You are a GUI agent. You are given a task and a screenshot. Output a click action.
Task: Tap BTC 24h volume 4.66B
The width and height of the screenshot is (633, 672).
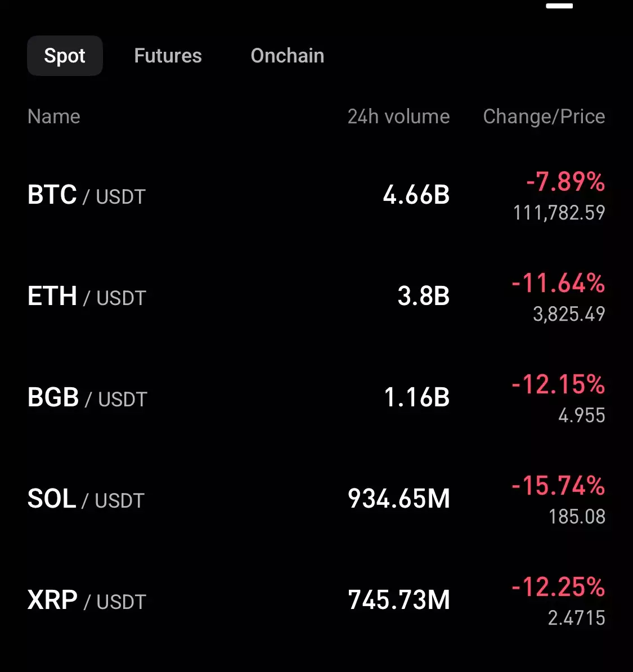click(416, 195)
